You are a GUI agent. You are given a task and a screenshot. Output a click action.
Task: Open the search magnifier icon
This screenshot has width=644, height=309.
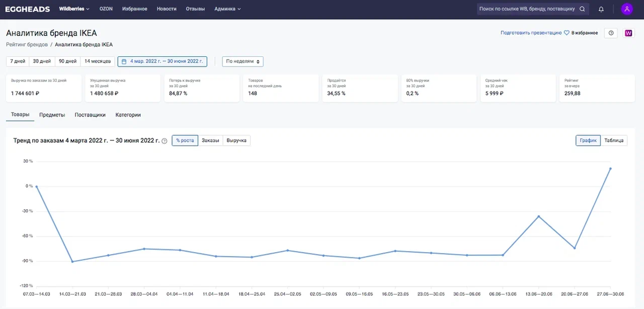click(582, 9)
